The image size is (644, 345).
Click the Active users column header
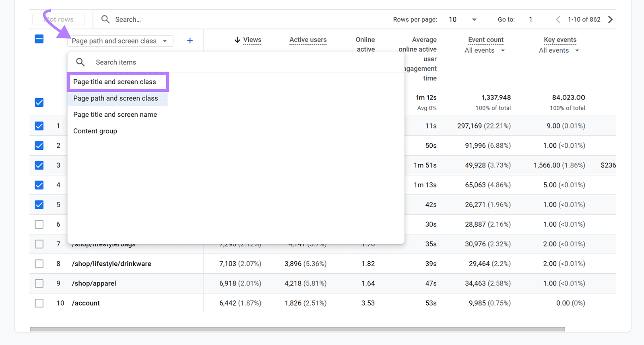tap(308, 40)
